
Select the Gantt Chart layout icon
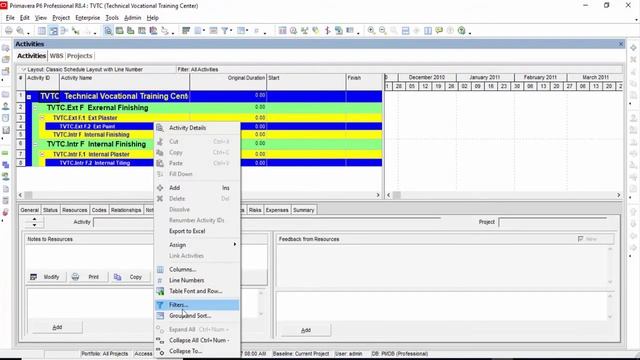coord(53,31)
